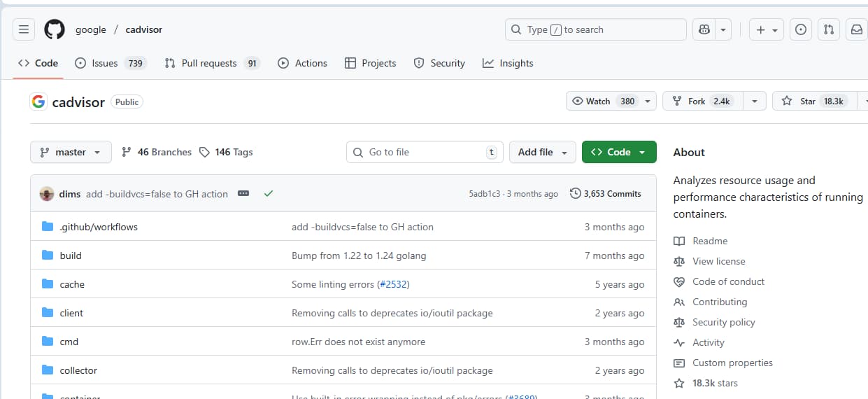
Task: Click google owner link in breadcrumb
Action: 91,29
